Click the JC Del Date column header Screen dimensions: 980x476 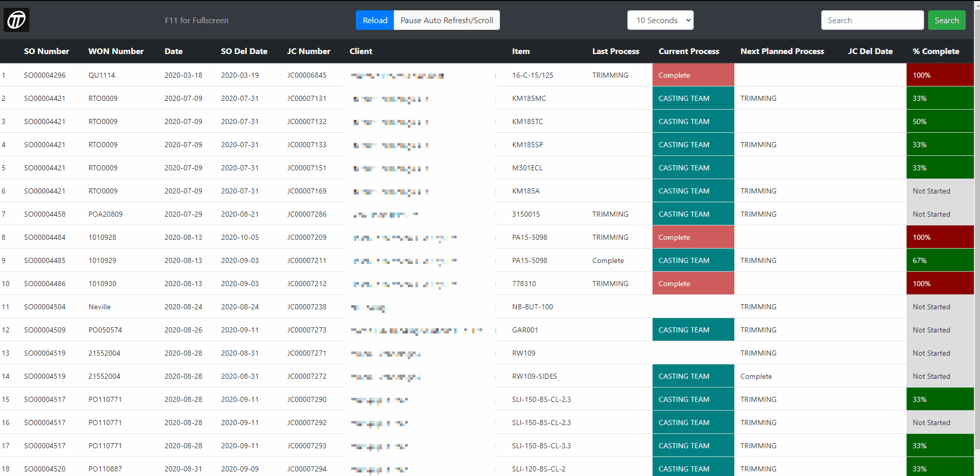coord(870,51)
